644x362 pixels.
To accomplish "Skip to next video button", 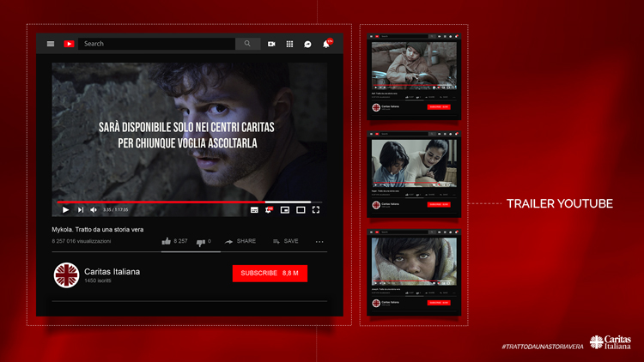I will click(81, 209).
